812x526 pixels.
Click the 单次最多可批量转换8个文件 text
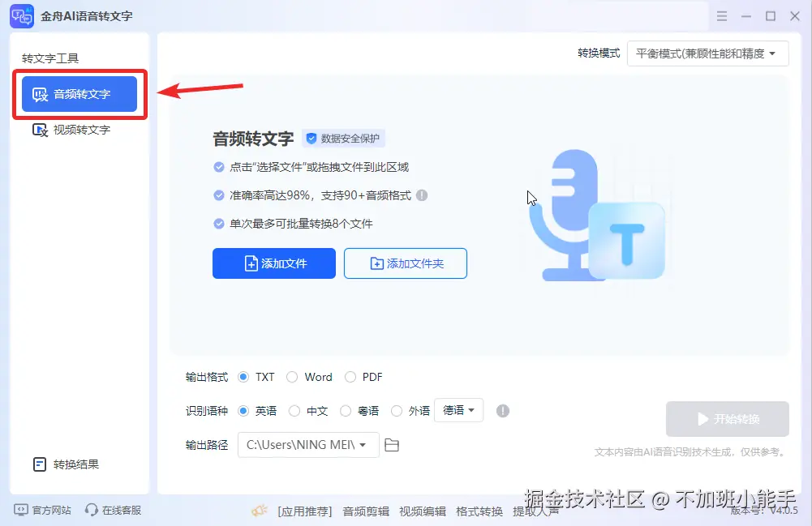(x=302, y=224)
